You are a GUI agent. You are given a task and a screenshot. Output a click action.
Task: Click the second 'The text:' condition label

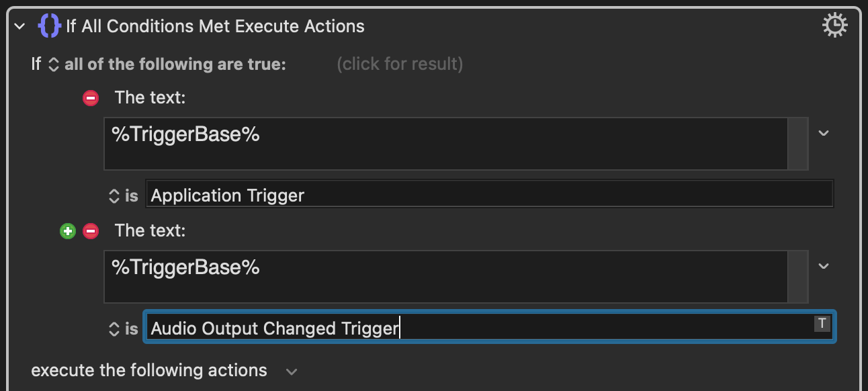click(x=150, y=231)
